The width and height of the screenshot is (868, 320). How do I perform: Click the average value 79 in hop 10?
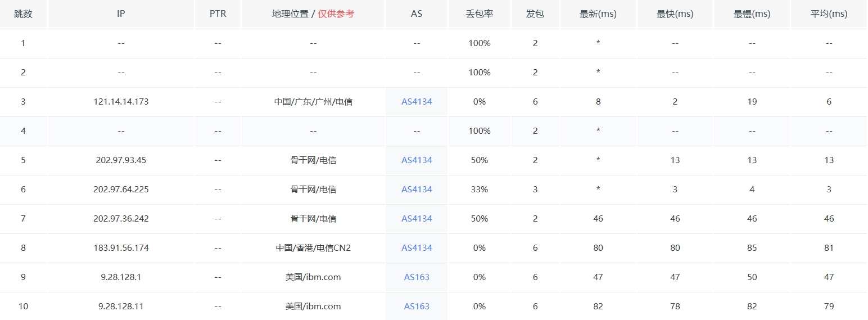[x=829, y=307]
